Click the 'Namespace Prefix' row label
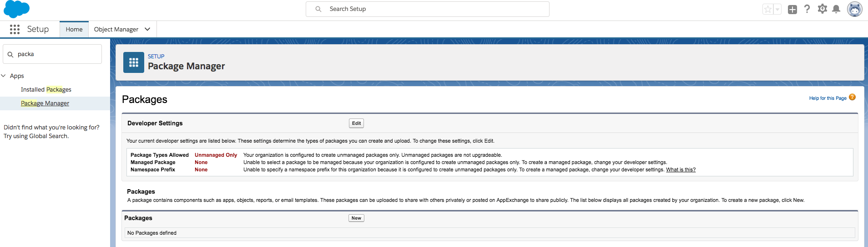The height and width of the screenshot is (247, 868). point(153,170)
